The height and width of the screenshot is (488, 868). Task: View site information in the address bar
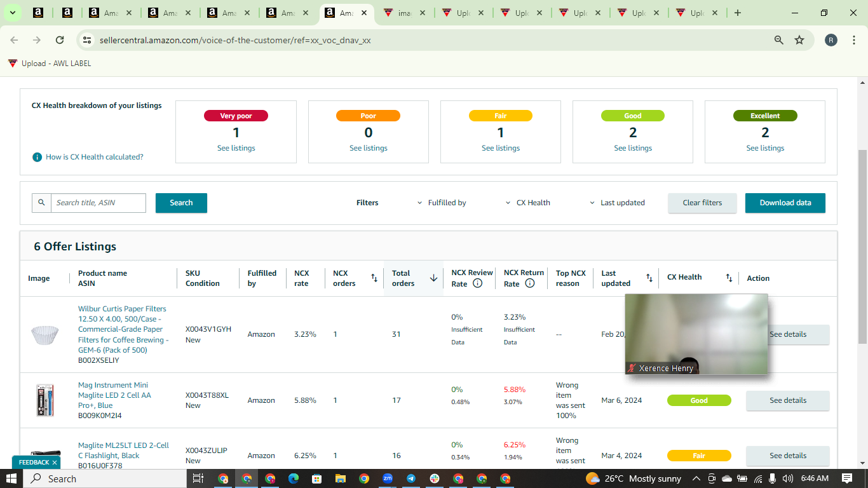pyautogui.click(x=87, y=40)
